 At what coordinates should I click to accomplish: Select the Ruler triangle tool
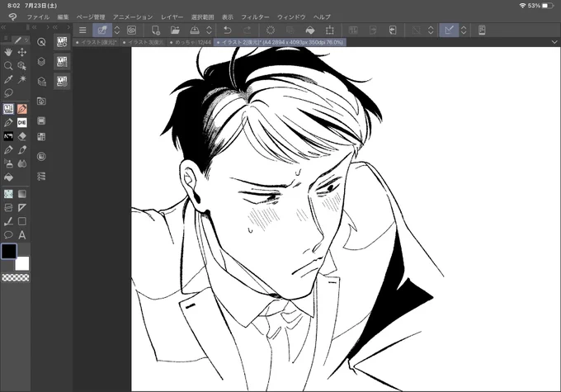[x=21, y=208]
